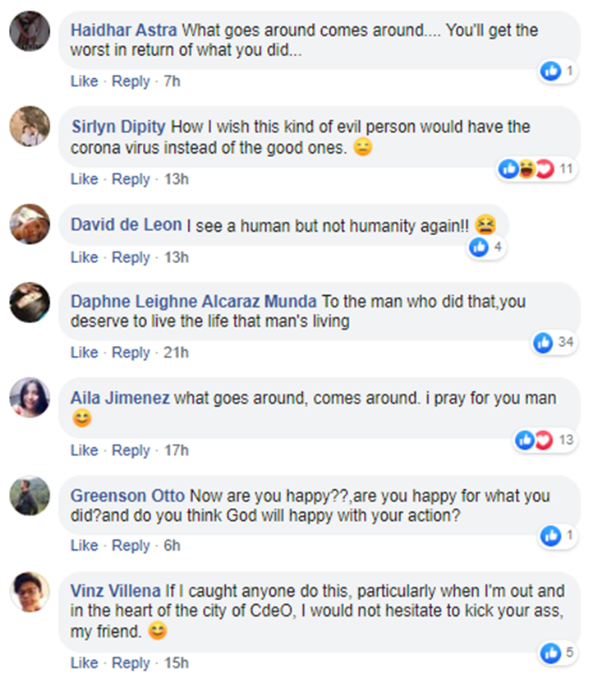Screen dimensions: 616x674
Task: Like Haidhar Astra's comment
Action: pos(84,81)
